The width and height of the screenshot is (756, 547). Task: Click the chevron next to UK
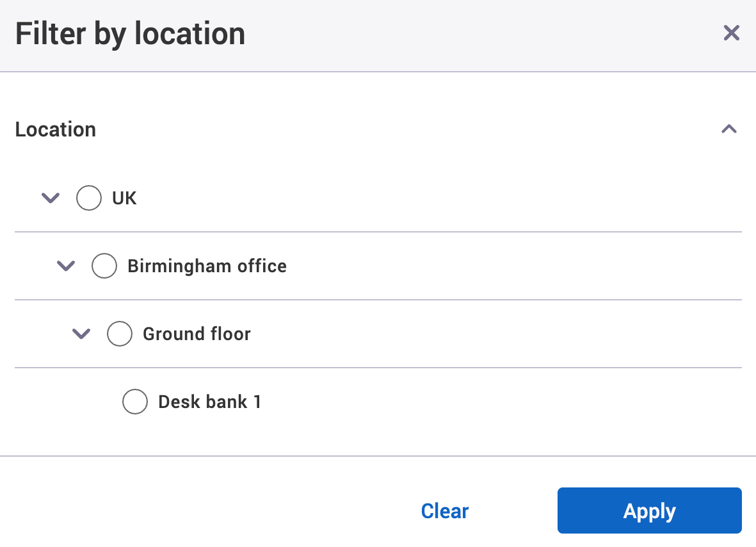click(50, 198)
